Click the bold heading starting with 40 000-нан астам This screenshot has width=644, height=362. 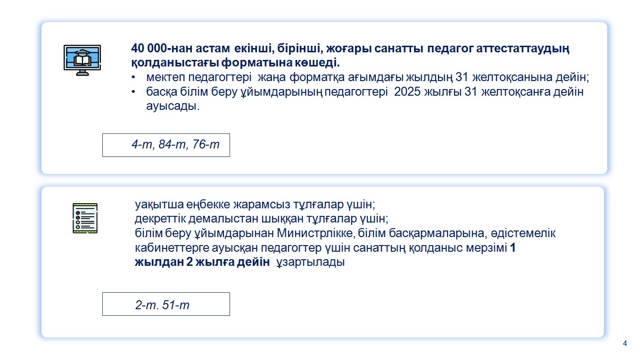(x=351, y=55)
